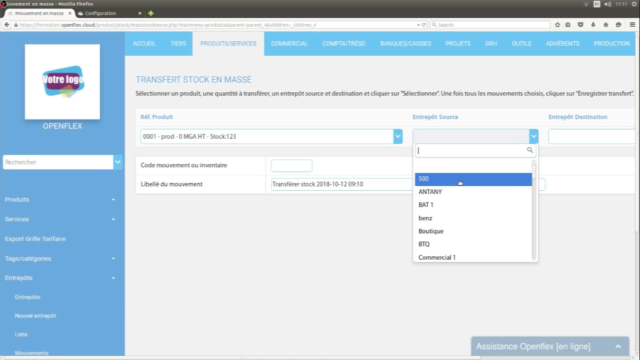Click the Export Grille Tarifaire link
Screen dimensions: 640x360
(x=35, y=239)
